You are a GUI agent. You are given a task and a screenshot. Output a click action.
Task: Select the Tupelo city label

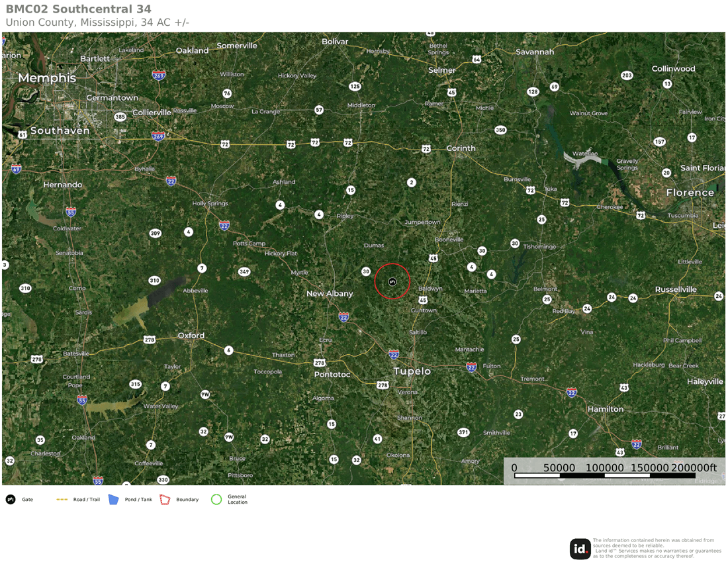(x=412, y=371)
